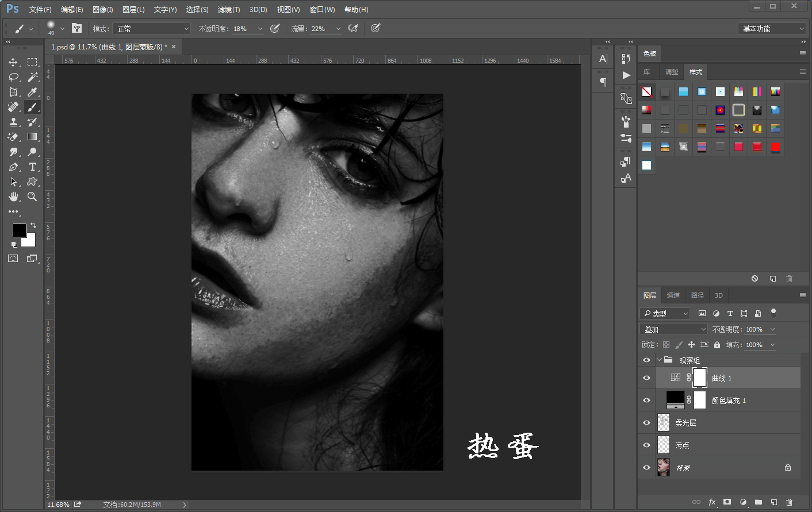This screenshot has height=512, width=812.
Task: Open the 图像(I) menu
Action: coord(103,10)
